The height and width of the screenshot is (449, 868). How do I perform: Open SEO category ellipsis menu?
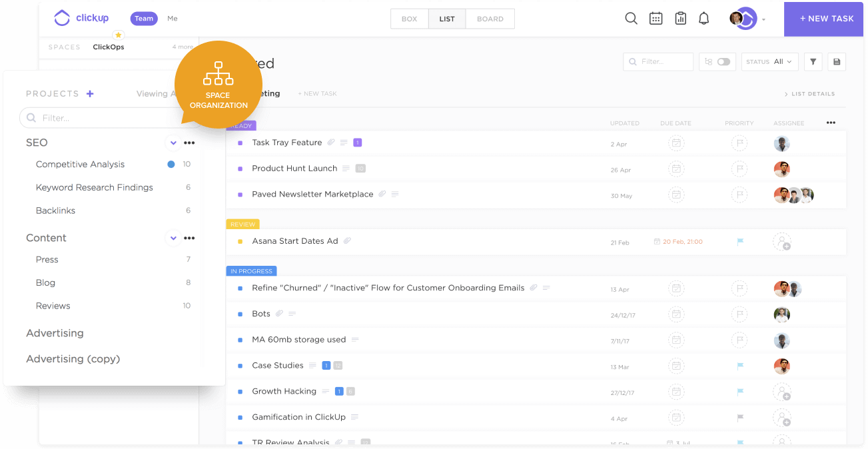point(190,143)
